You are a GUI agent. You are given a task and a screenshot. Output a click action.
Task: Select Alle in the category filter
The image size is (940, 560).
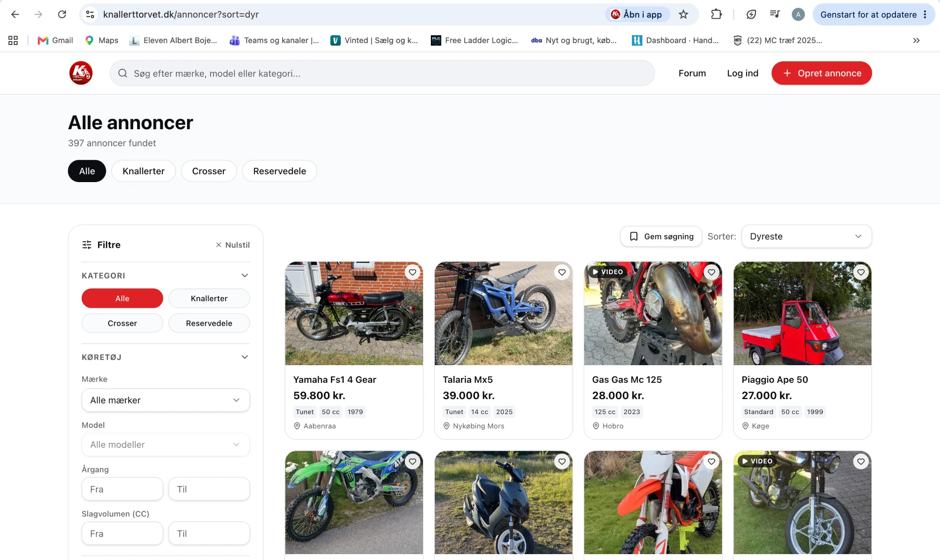coord(122,298)
